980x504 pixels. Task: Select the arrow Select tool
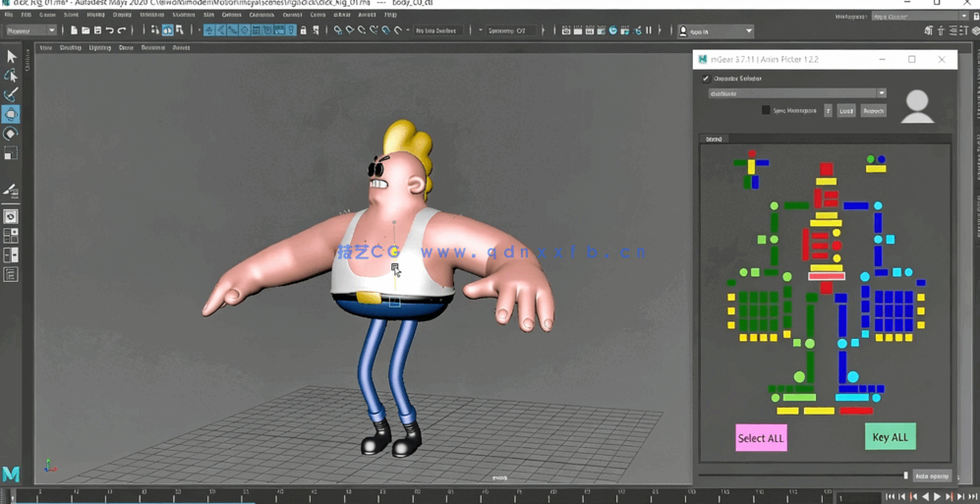(x=11, y=57)
